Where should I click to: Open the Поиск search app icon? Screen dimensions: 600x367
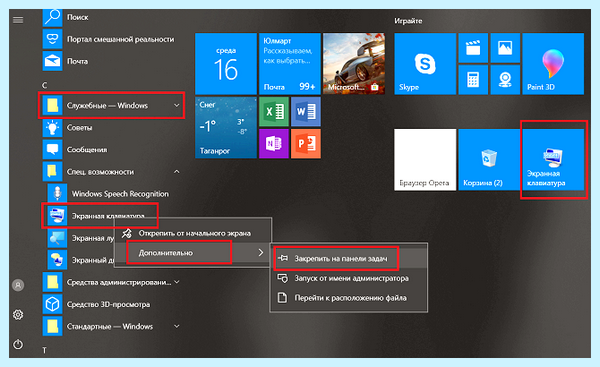click(52, 18)
